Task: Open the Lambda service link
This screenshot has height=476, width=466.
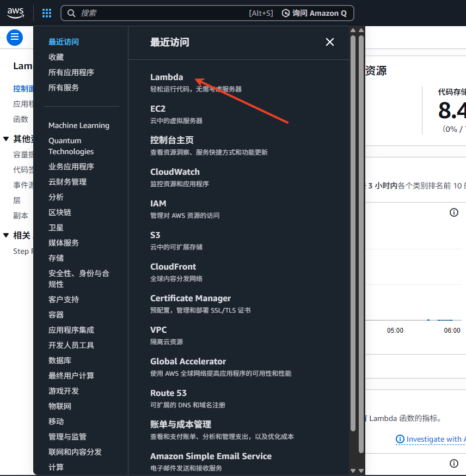Action: tap(167, 77)
